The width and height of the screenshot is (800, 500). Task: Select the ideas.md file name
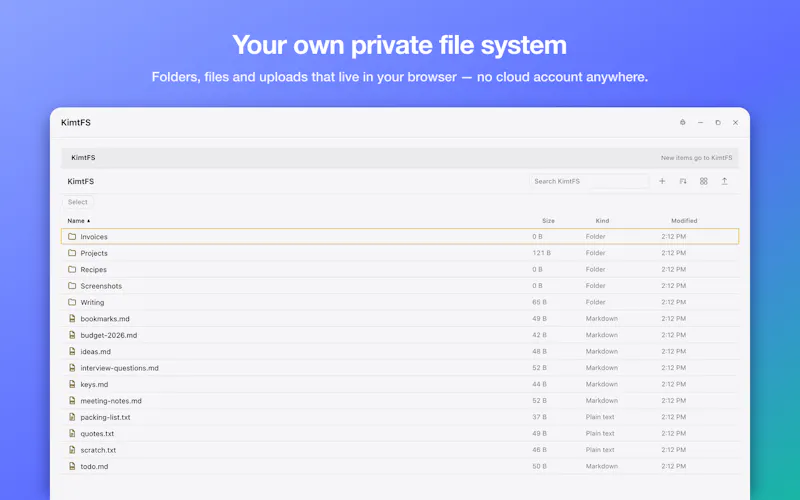(95, 352)
